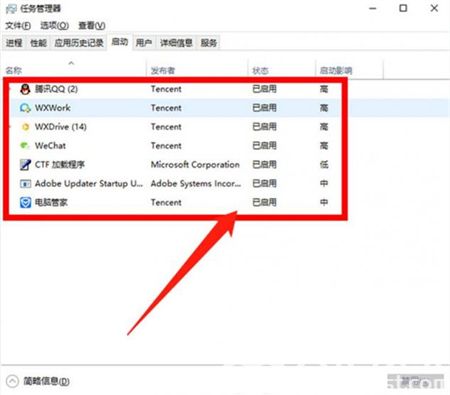Select the WeChat row name
450x395 pixels.
[50, 146]
